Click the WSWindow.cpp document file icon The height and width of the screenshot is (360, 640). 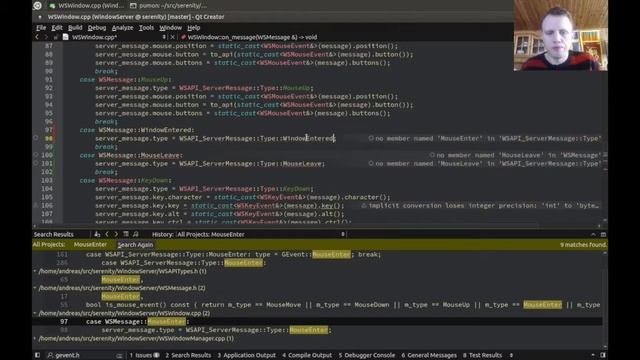click(x=65, y=37)
